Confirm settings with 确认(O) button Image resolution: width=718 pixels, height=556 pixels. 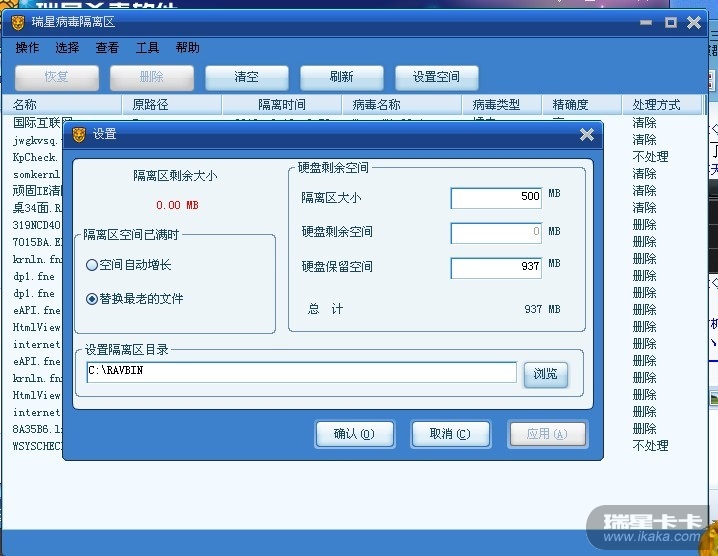point(354,434)
